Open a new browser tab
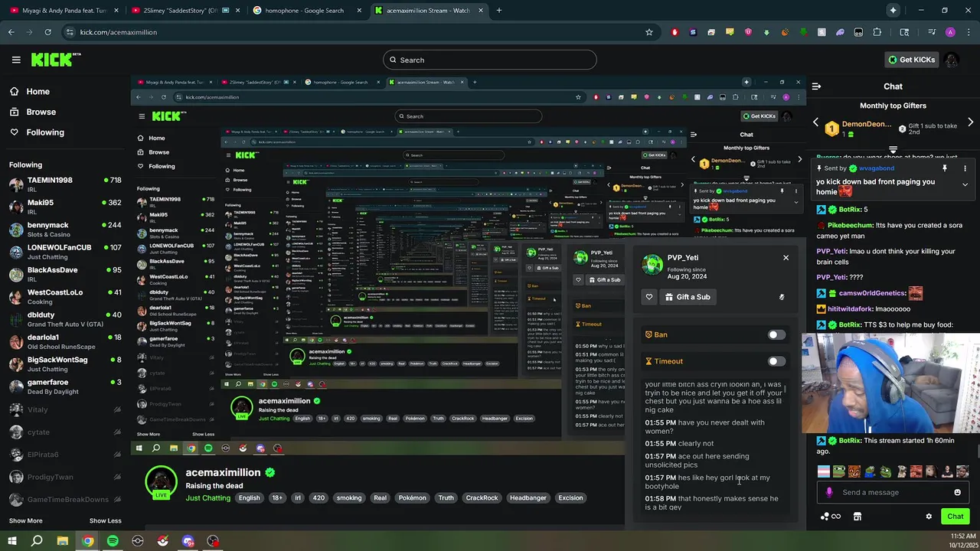Image resolution: width=980 pixels, height=551 pixels. pos(499,11)
